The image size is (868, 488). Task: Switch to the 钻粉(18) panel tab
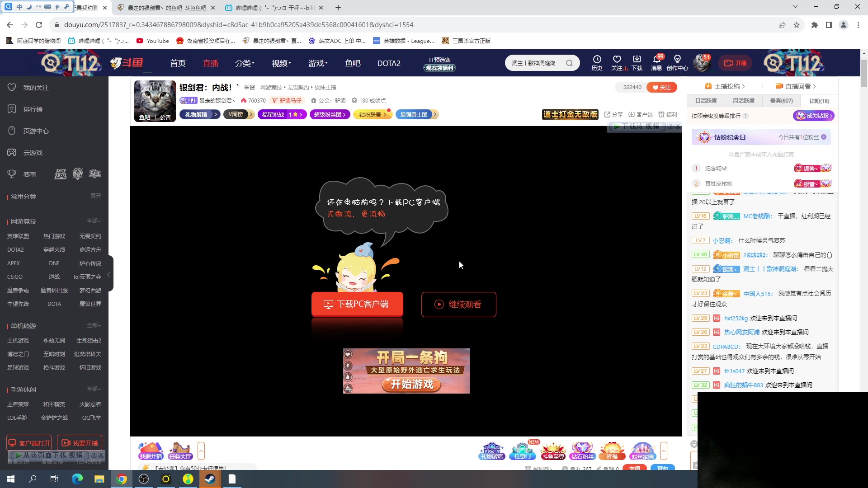tap(818, 100)
